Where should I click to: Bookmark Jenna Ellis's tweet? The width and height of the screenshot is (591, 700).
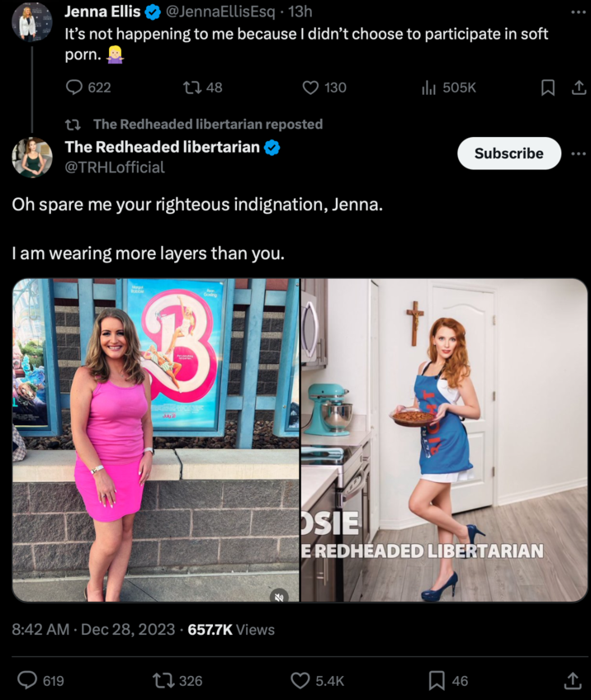coord(547,87)
